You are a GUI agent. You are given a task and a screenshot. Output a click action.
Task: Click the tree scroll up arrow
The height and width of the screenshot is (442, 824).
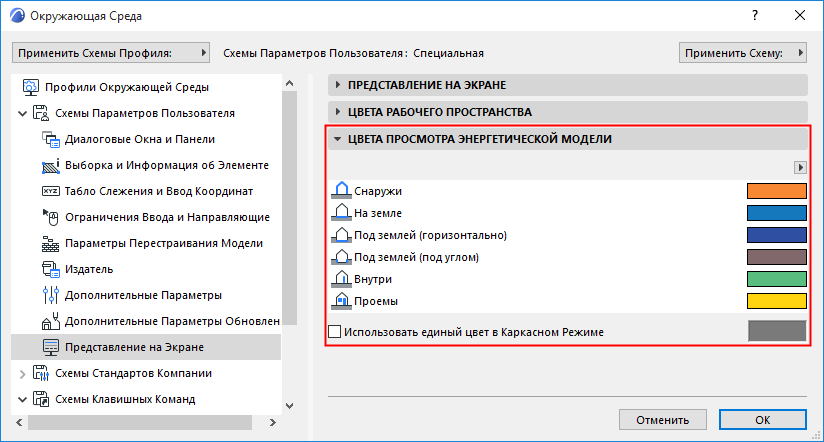(289, 83)
